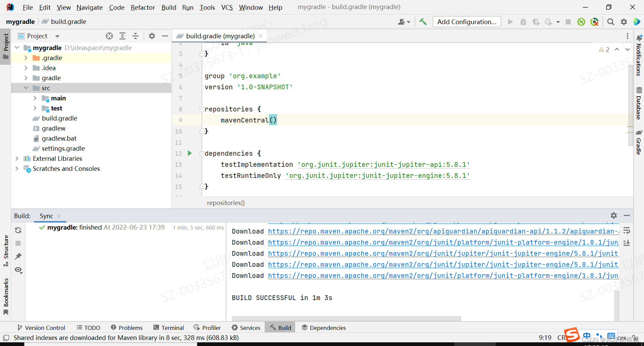Open the editor tab options menu
The image size is (644, 346).
pos(628,36)
